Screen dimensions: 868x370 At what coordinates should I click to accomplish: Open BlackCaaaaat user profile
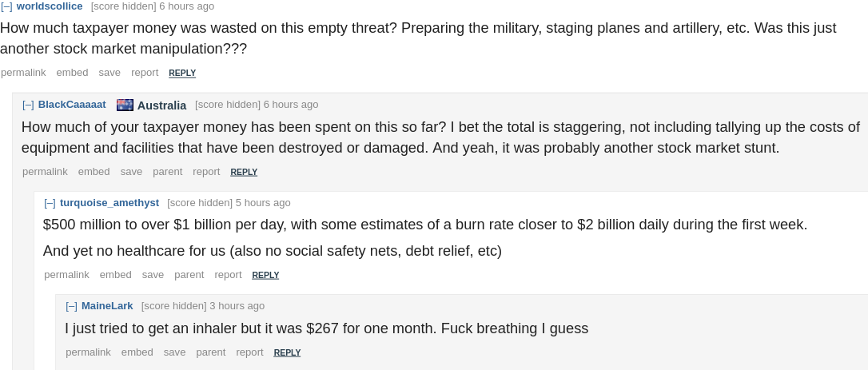click(72, 105)
